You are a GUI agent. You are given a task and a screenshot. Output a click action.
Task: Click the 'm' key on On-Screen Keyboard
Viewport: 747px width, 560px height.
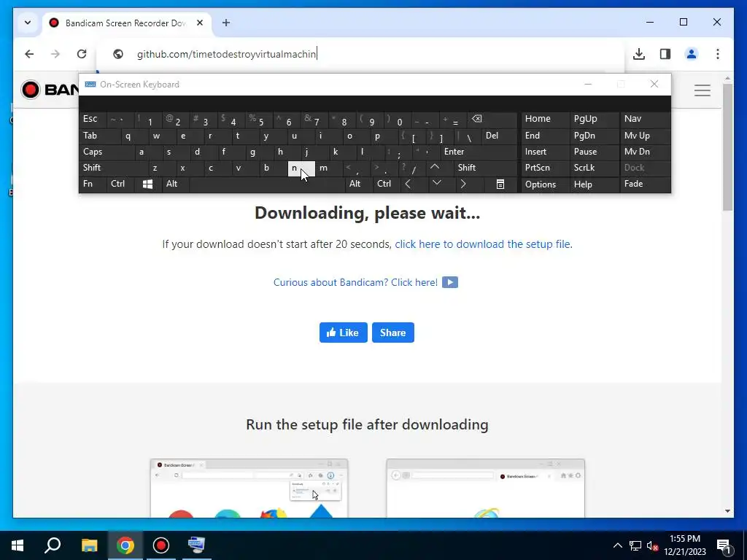click(329, 168)
